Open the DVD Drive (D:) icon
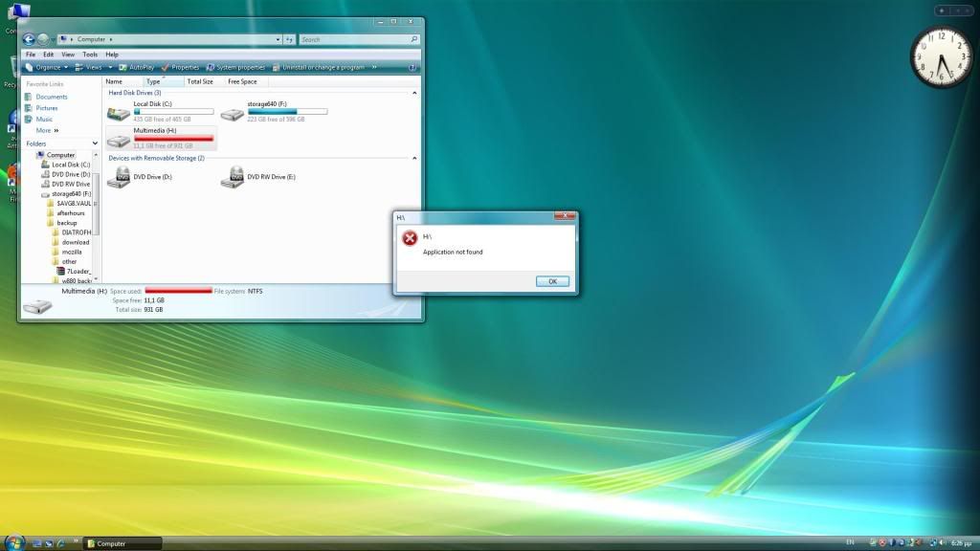This screenshot has height=551, width=980. (x=119, y=177)
